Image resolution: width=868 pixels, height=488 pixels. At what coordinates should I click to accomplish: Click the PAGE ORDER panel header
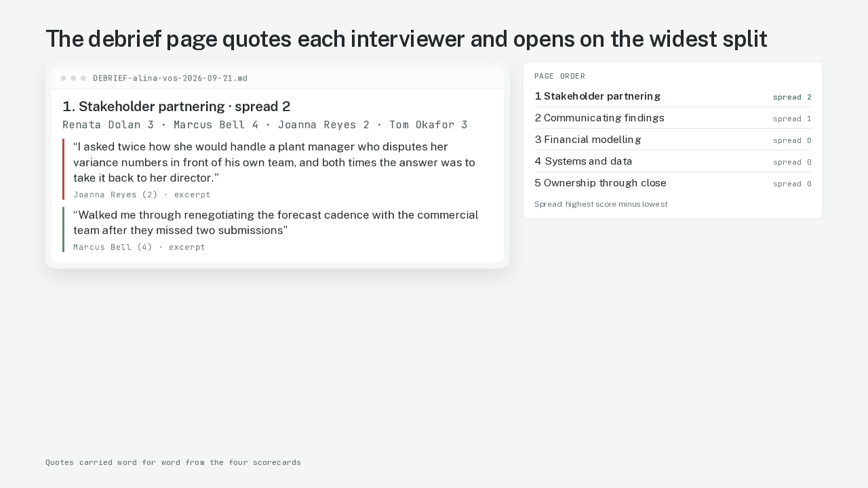pyautogui.click(x=559, y=76)
